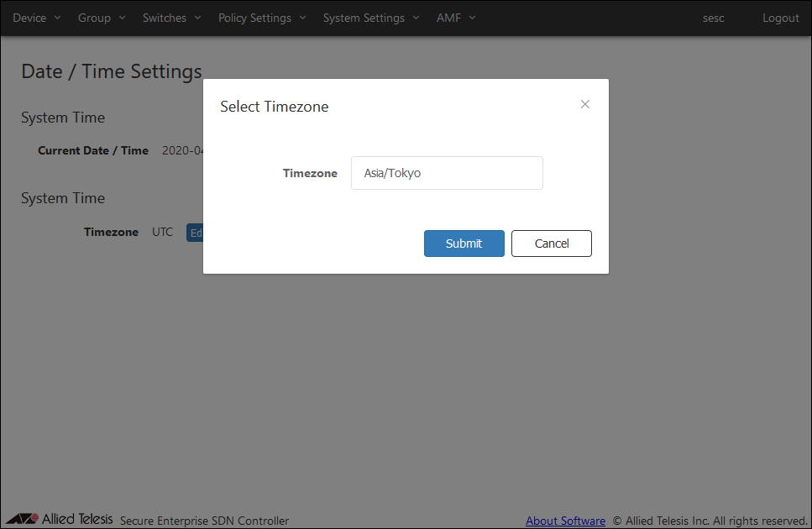Click the Allied Telesis logo

tap(60, 519)
